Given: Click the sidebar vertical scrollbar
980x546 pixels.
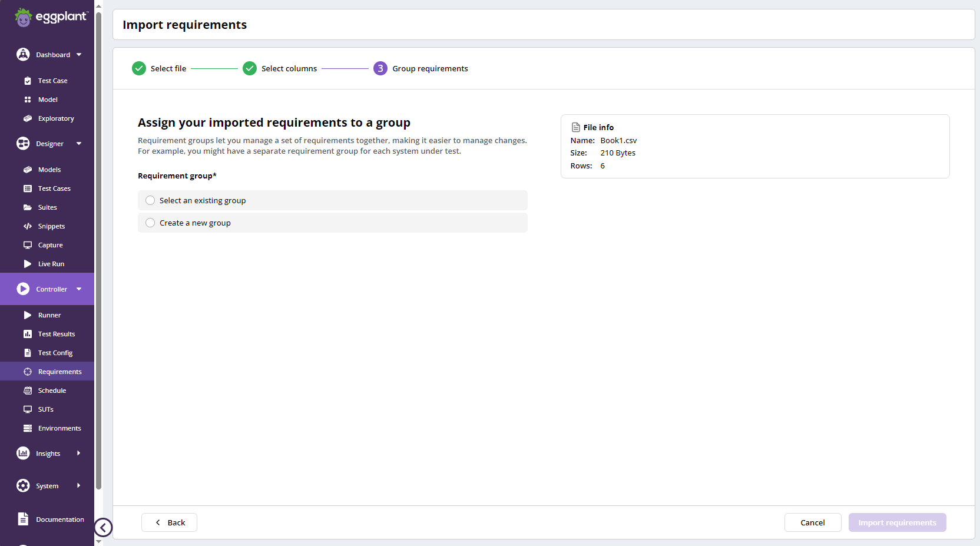Looking at the screenshot, I should [98, 250].
